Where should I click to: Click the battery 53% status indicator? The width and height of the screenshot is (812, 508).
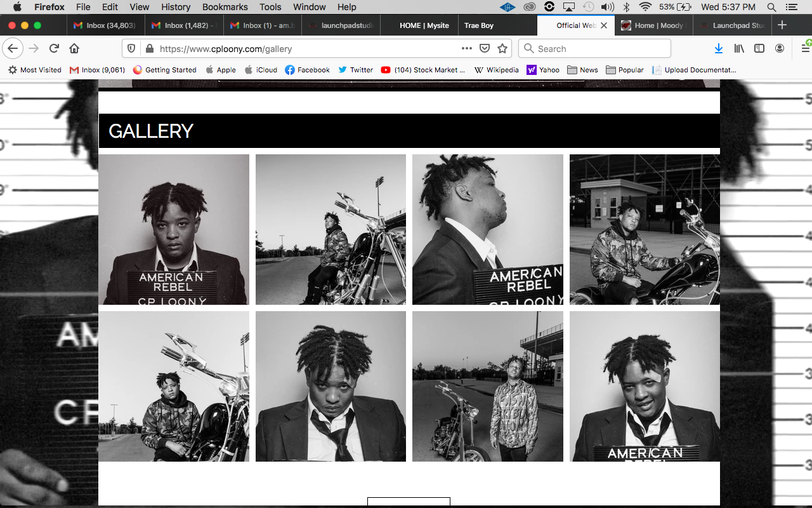click(675, 7)
